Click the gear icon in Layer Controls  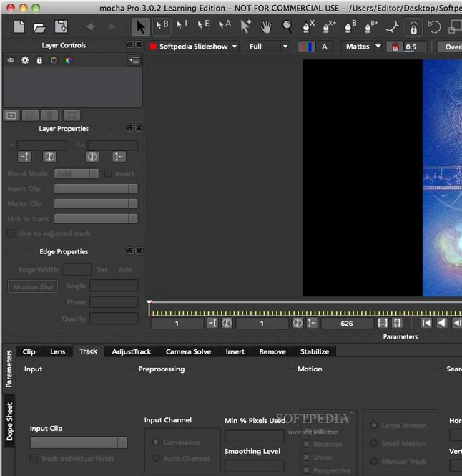click(x=25, y=60)
